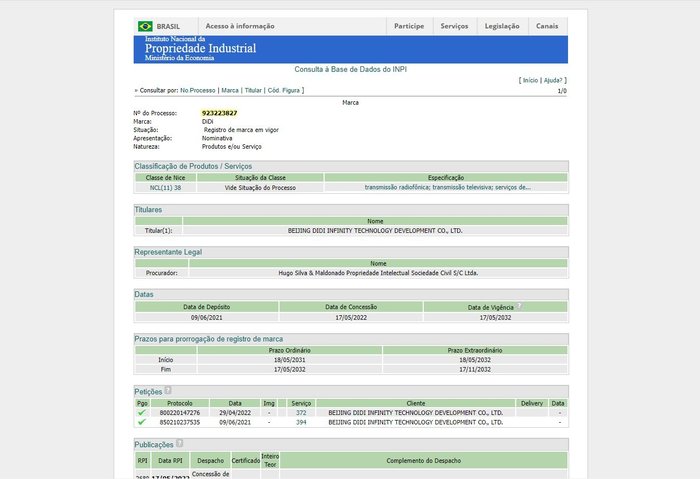Click the help icon beside Publicações
The height and width of the screenshot is (479, 700).
point(179,443)
